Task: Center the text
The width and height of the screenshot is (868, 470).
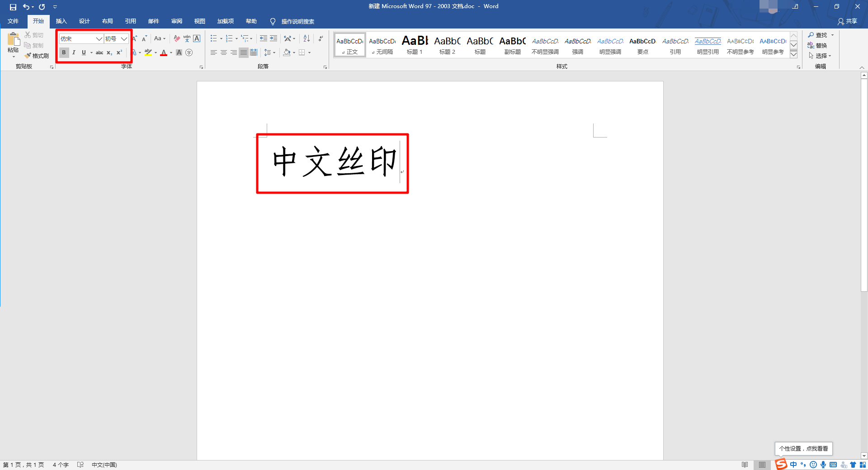Action: (x=224, y=52)
